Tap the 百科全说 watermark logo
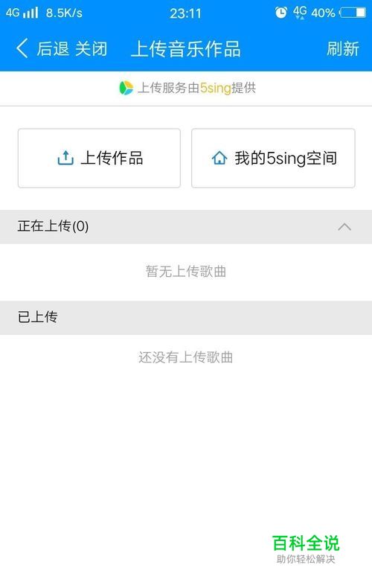 point(306,549)
